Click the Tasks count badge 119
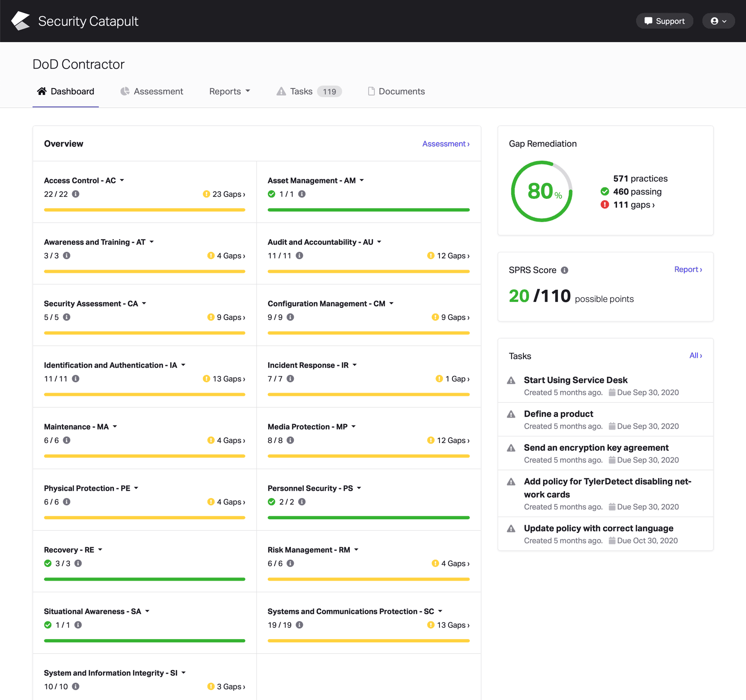Screen dimensions: 746x700 pyautogui.click(x=329, y=91)
